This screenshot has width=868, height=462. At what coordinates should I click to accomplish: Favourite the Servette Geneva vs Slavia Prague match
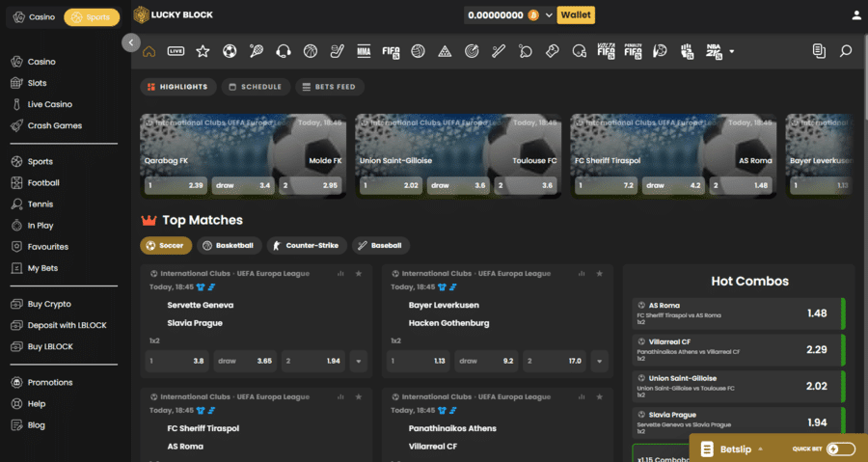(359, 273)
